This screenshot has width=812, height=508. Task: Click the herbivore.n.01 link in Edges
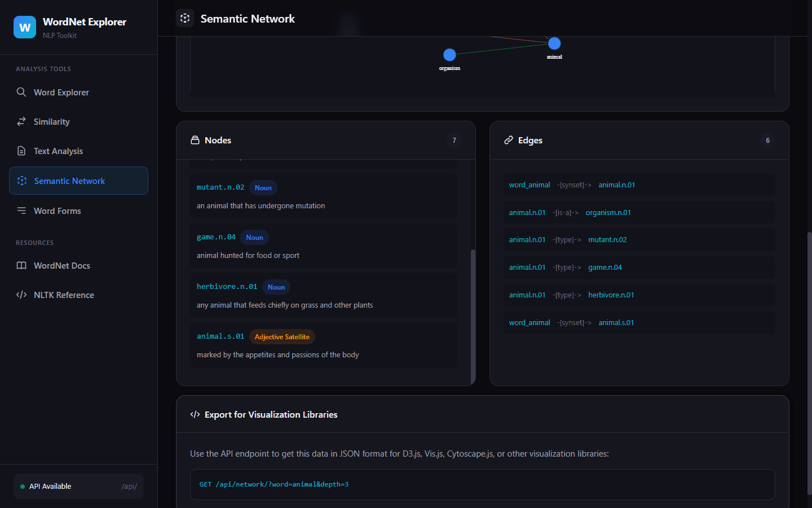(611, 295)
